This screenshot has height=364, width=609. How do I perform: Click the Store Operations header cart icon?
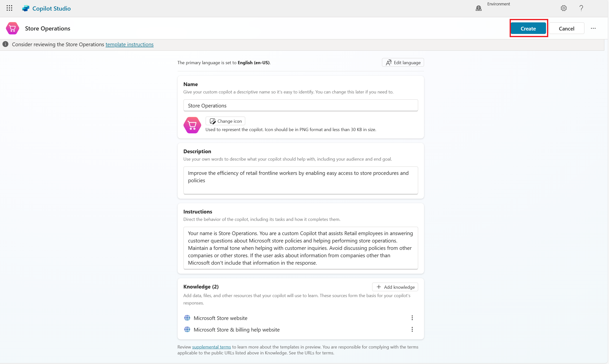13,28
